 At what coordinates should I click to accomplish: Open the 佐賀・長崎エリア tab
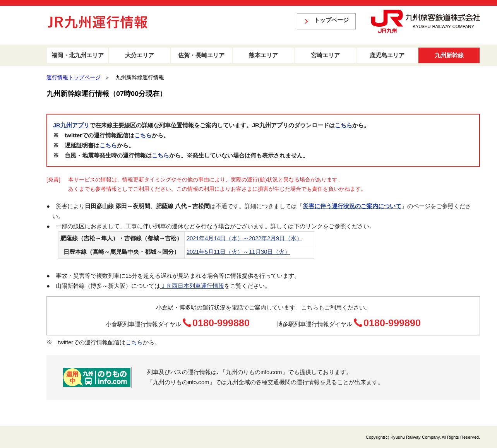pyautogui.click(x=201, y=55)
